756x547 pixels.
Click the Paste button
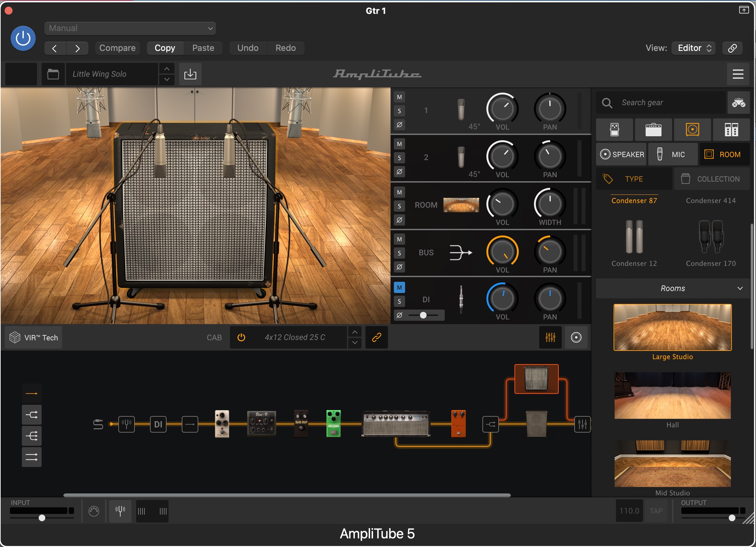point(203,48)
